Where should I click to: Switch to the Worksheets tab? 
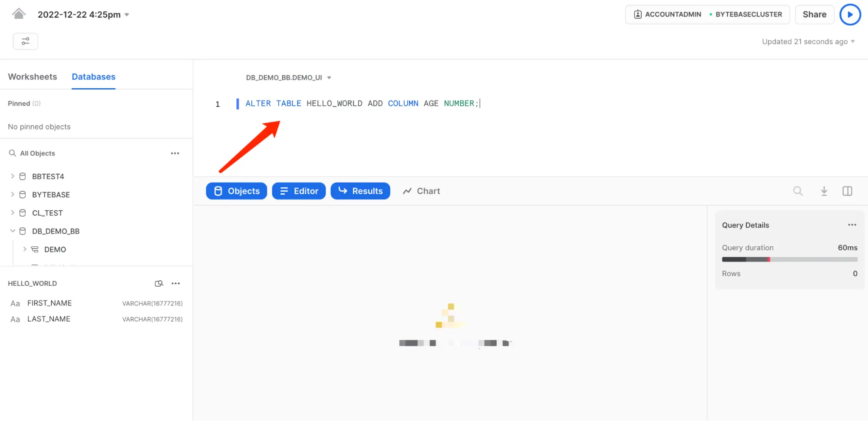(33, 76)
